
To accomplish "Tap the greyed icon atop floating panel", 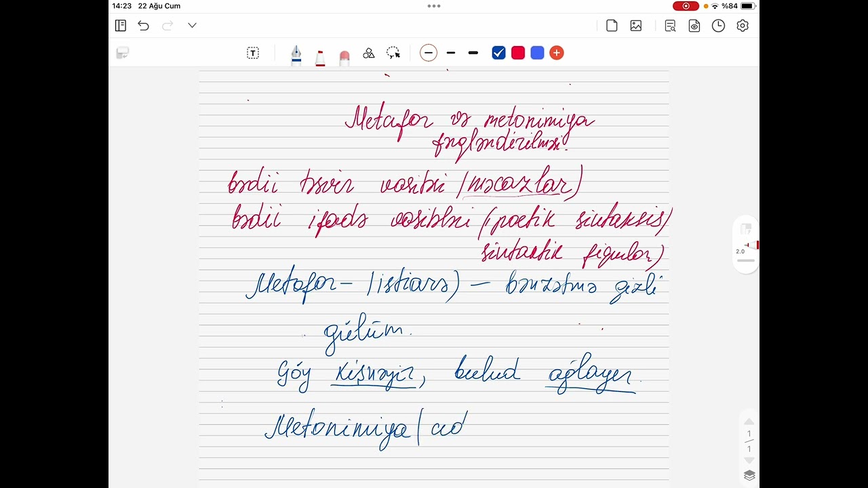I will tap(746, 229).
